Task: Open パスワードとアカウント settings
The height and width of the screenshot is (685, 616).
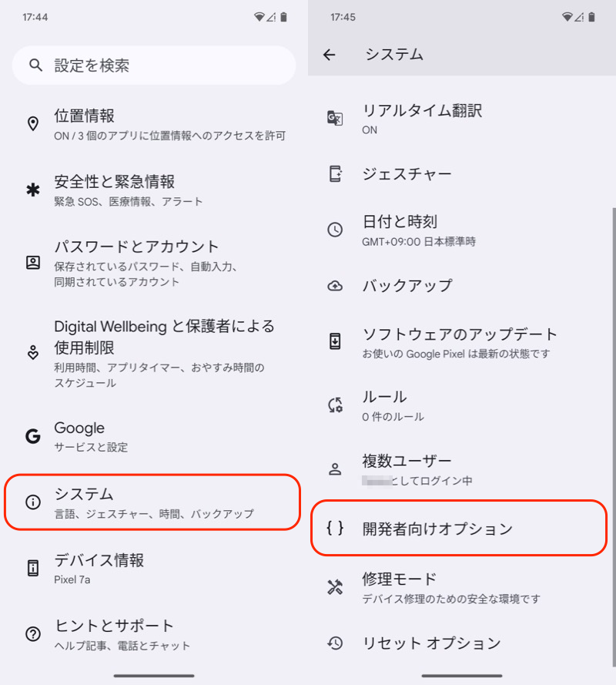Action: [154, 263]
